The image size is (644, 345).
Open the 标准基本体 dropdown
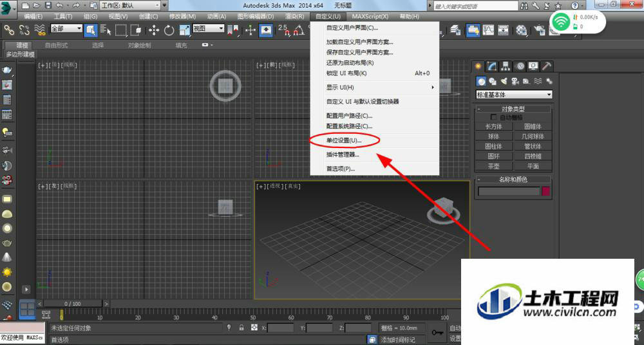coord(514,95)
